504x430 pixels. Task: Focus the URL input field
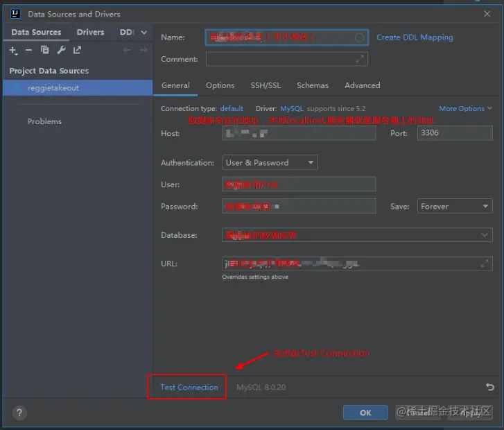(x=357, y=264)
